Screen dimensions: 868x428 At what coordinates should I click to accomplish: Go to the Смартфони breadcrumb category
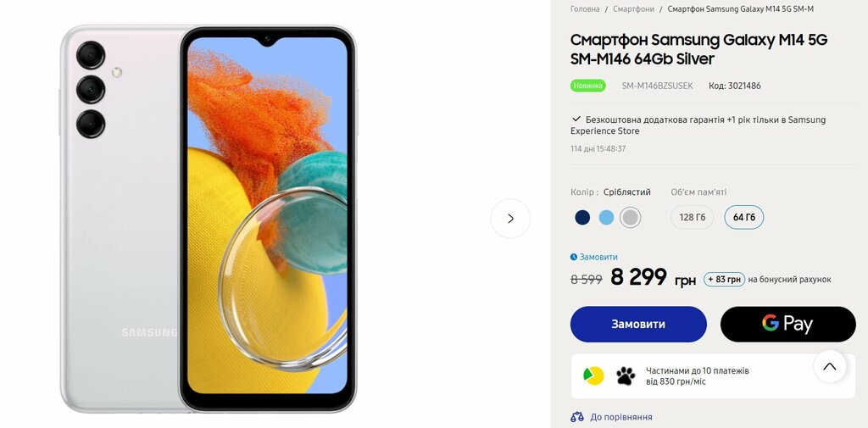tap(633, 8)
